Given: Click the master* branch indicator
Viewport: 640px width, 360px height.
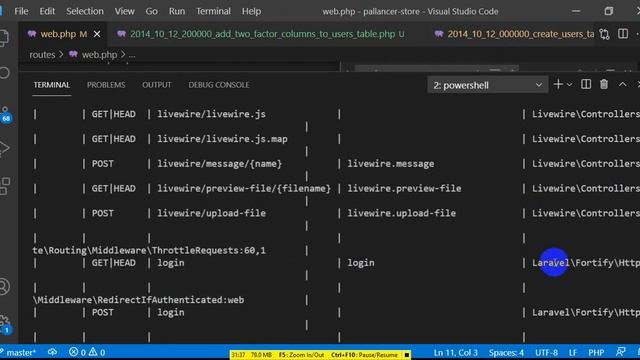Looking at the screenshot, I should coord(20,352).
